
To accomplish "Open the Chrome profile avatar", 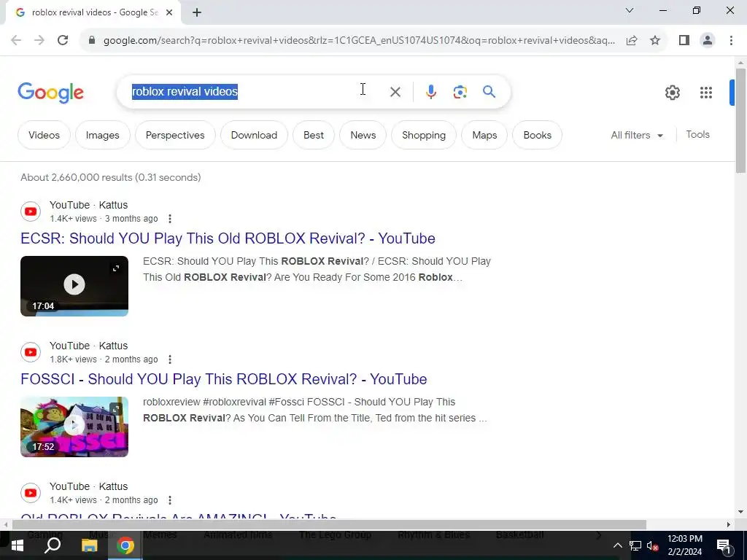I will (708, 41).
